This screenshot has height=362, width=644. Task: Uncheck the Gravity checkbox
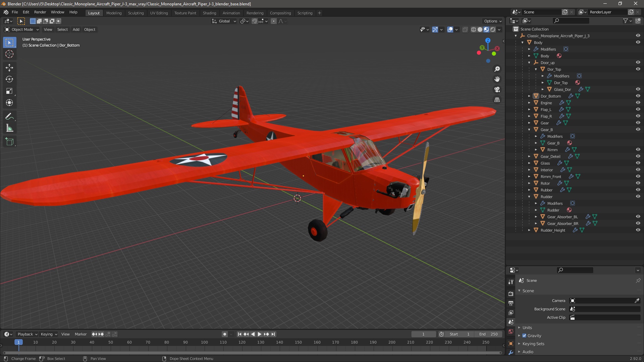pos(524,336)
